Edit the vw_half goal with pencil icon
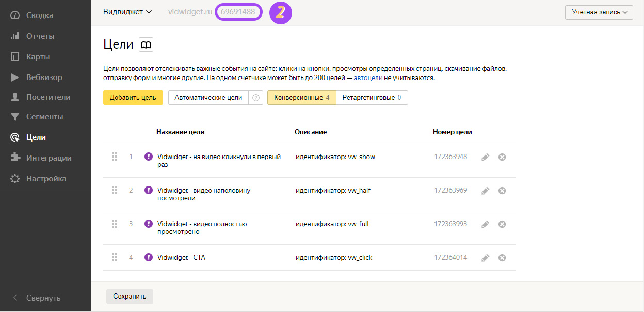This screenshot has height=312, width=644. 485,191
